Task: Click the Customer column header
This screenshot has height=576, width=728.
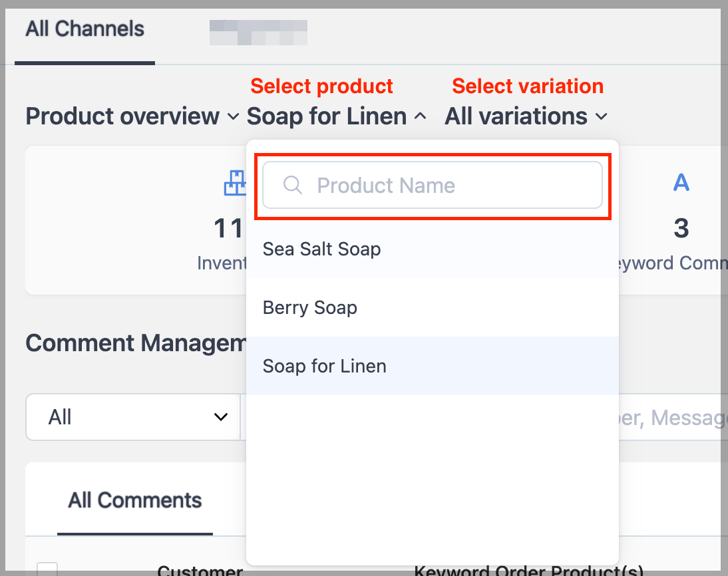Action: pos(200,570)
